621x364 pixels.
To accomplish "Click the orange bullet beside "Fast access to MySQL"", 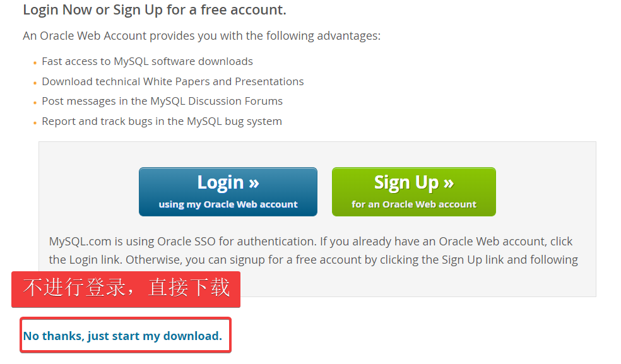I will coord(35,62).
